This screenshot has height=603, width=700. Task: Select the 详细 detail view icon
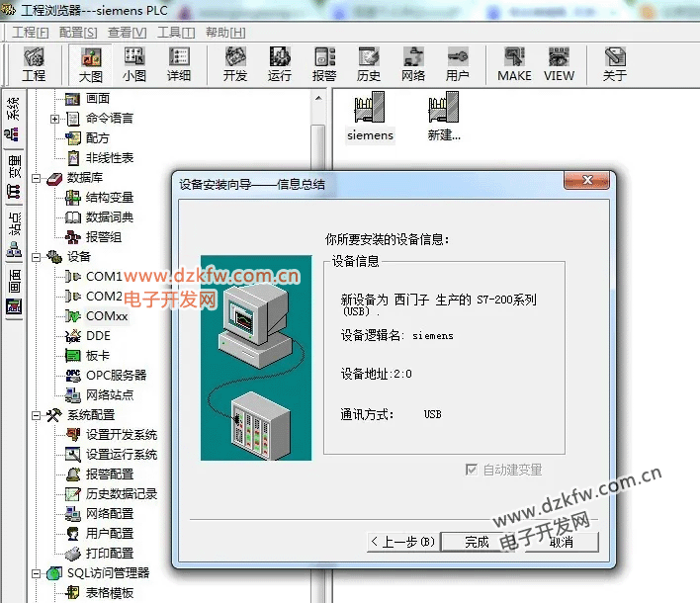(x=179, y=64)
